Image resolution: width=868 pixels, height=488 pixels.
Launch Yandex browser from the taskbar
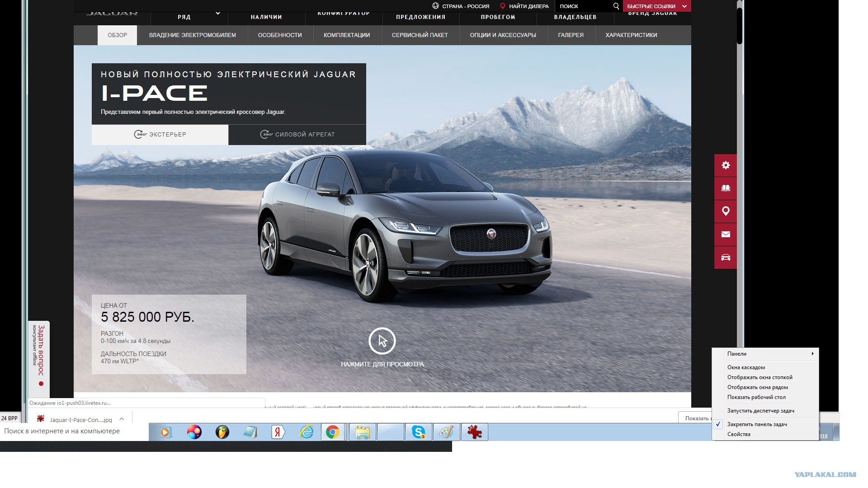pos(278,432)
